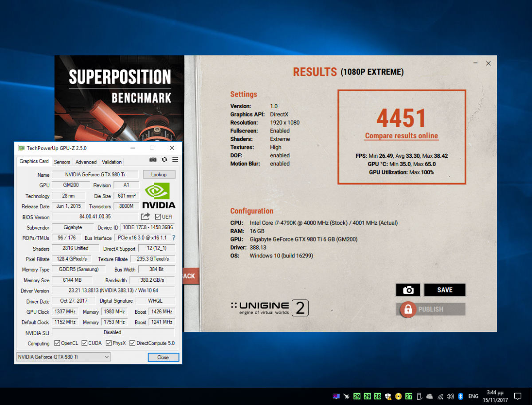This screenshot has height=405, width=532.
Task: Click the Bluetooth tray icon
Action: [x=461, y=396]
